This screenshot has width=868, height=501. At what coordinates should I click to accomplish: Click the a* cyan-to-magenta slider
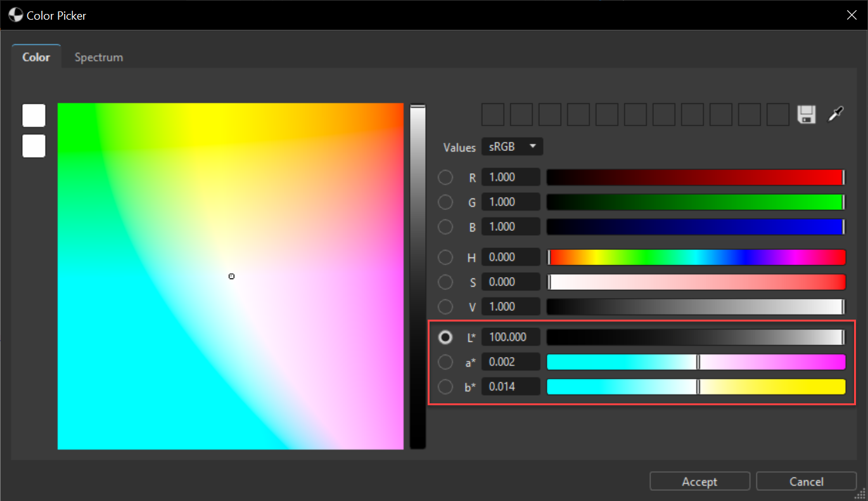[696, 361]
